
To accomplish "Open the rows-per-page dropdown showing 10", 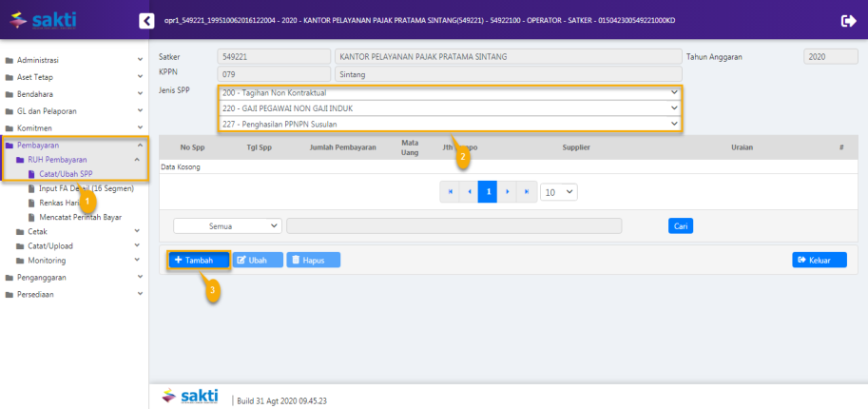I will (x=558, y=191).
